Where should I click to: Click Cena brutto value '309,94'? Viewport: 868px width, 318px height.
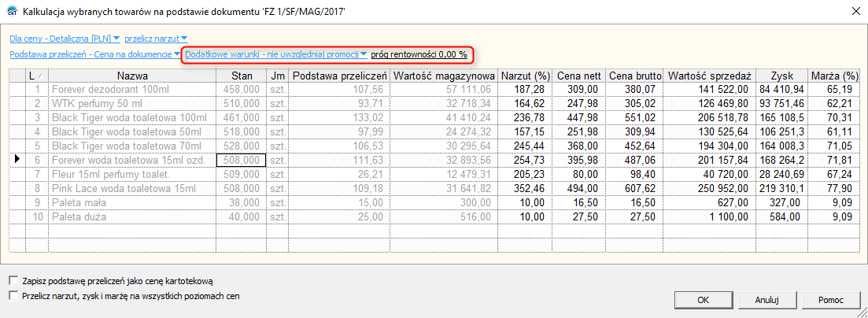(640, 131)
